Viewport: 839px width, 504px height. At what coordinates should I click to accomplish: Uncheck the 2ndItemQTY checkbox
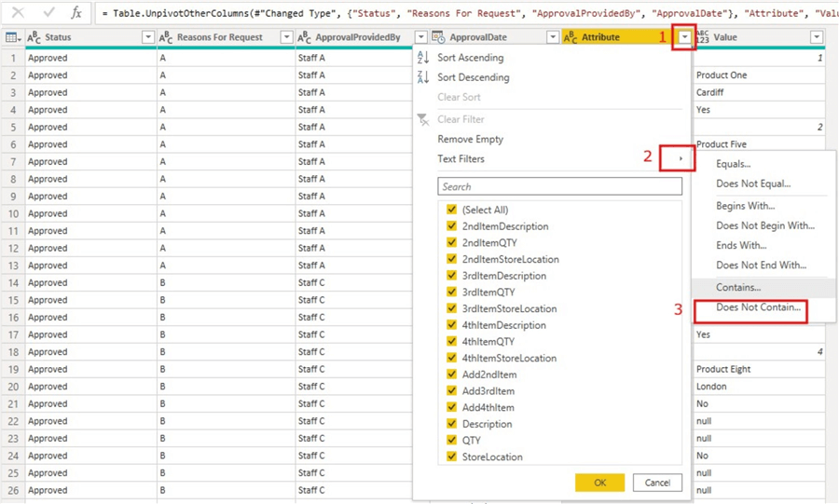point(451,243)
